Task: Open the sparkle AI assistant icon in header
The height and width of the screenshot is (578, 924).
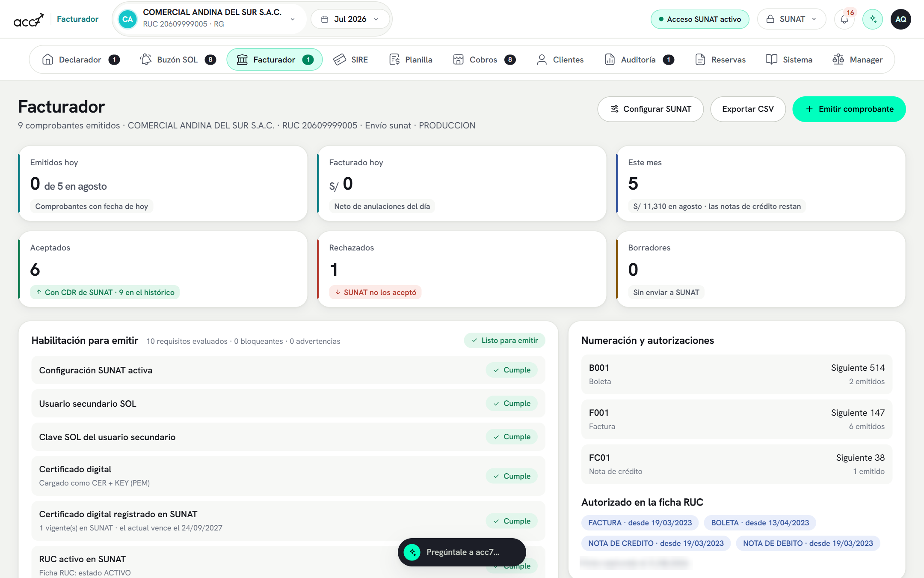Action: (x=873, y=19)
